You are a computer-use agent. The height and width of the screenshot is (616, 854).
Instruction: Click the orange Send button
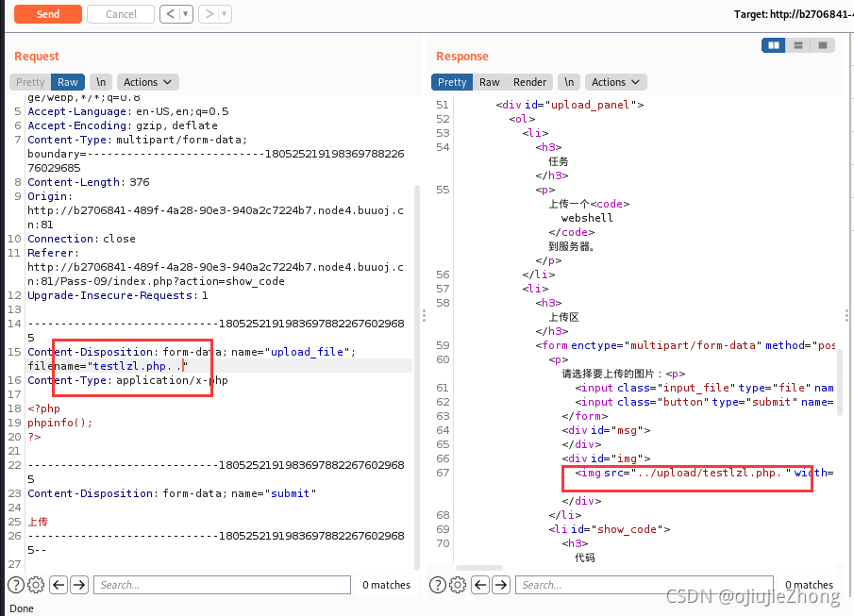tap(48, 14)
